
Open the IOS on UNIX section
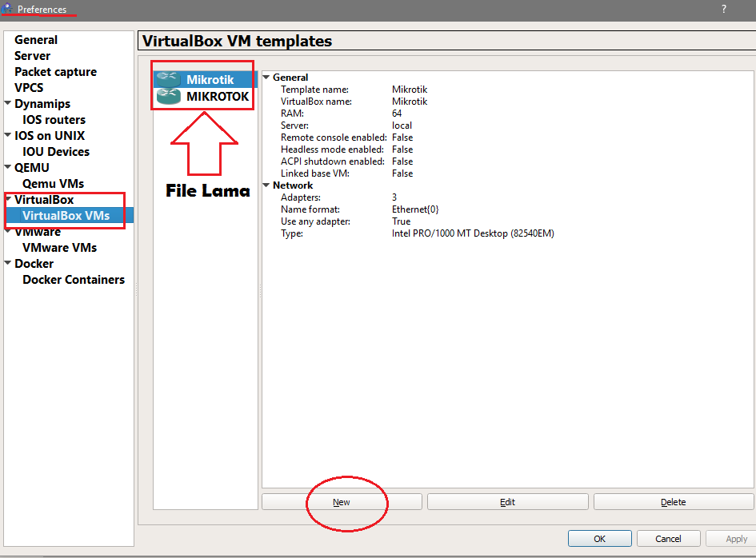(50, 135)
